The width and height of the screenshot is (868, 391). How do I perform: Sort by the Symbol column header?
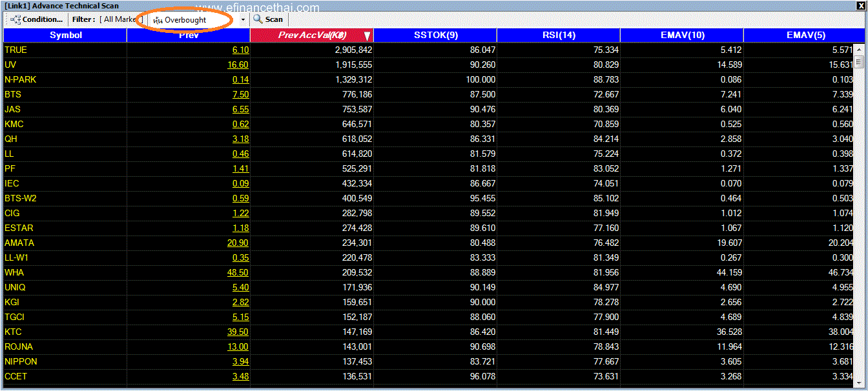click(x=65, y=35)
